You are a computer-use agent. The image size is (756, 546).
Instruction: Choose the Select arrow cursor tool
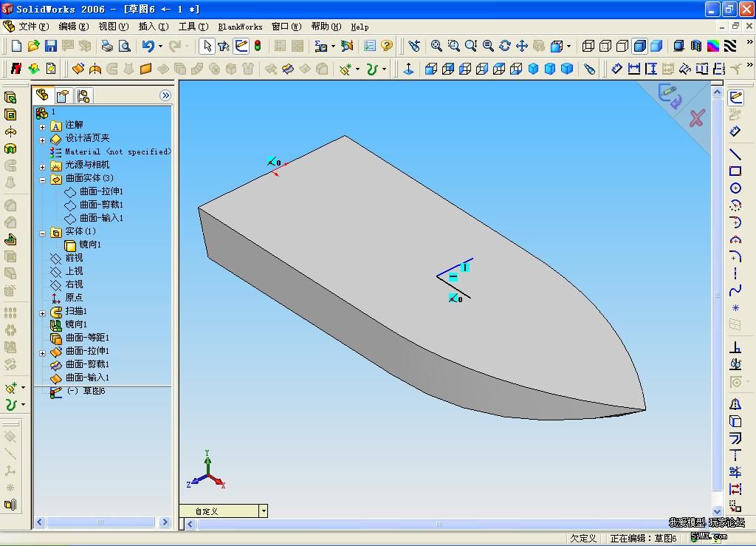click(x=207, y=46)
